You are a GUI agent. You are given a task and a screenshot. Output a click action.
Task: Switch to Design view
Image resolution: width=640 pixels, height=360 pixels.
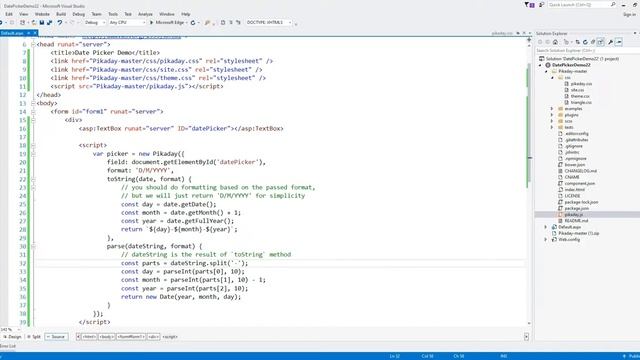pyautogui.click(x=12, y=337)
